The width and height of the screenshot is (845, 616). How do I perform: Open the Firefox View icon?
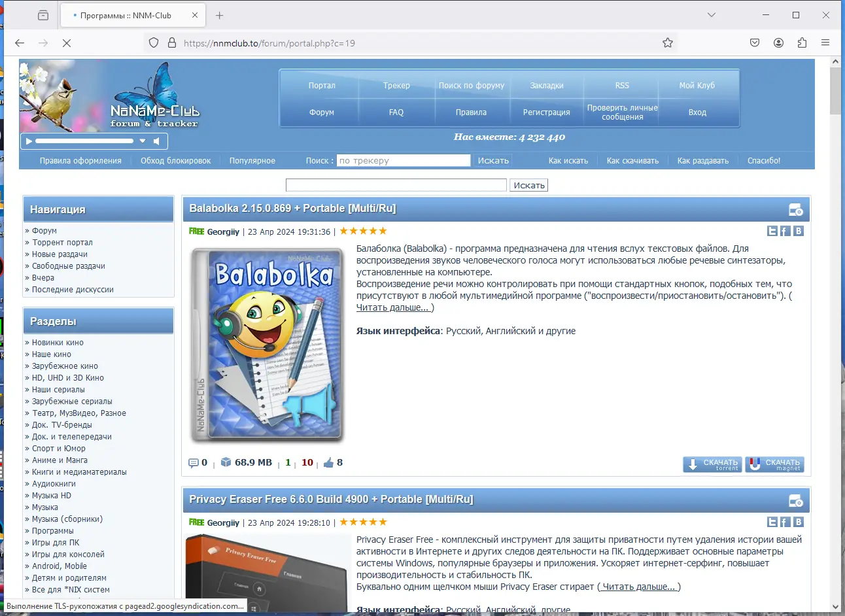coord(43,15)
